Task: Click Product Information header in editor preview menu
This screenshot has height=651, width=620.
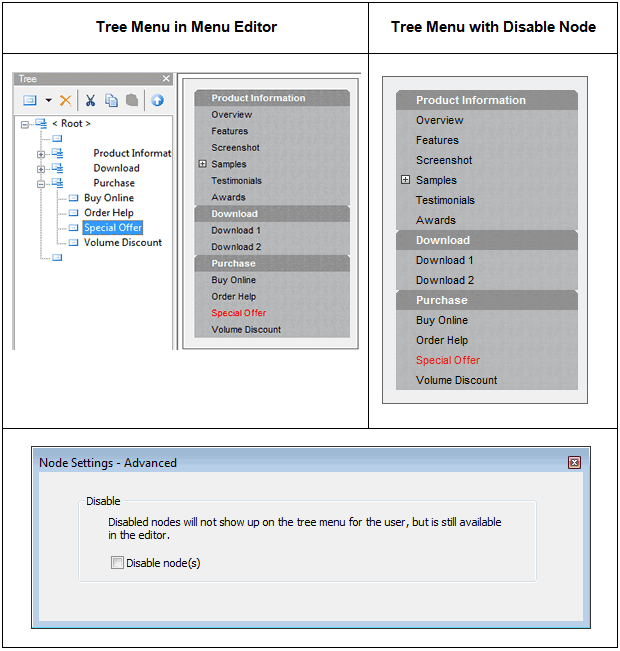Action: 272,98
